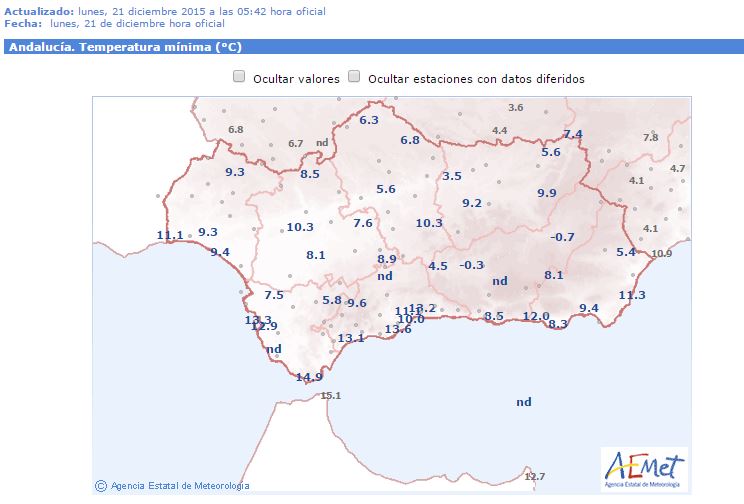This screenshot has height=504, width=744.
Task: Select the station showing 14.9 degrees
Action: pyautogui.click(x=309, y=377)
